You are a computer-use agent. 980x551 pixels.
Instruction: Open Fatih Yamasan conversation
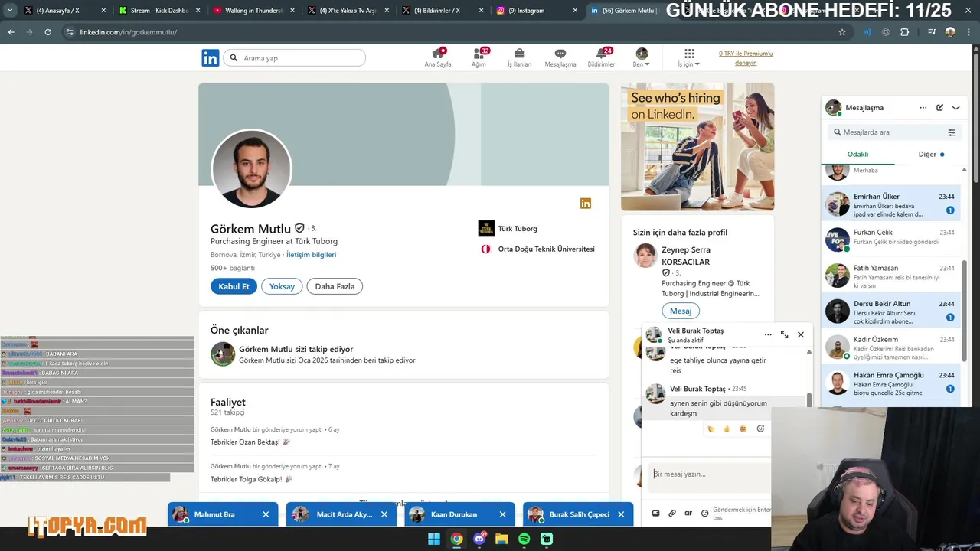click(891, 275)
